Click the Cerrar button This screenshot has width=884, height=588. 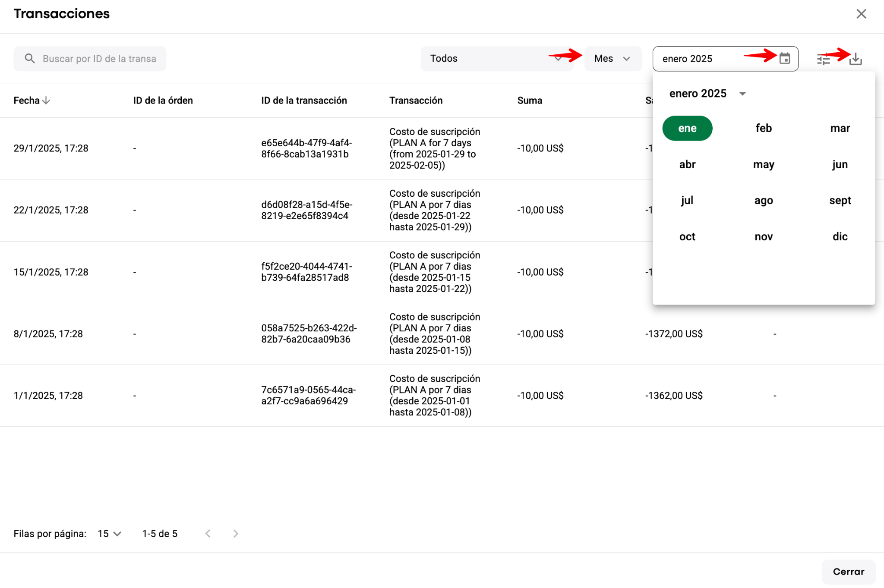(x=848, y=572)
